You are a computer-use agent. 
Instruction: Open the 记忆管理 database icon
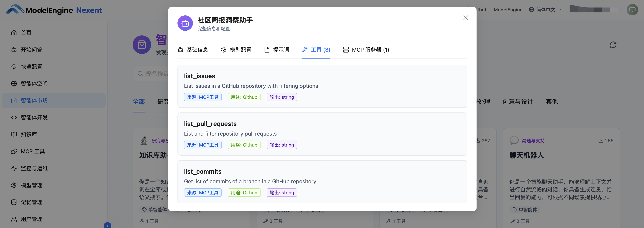point(14,202)
